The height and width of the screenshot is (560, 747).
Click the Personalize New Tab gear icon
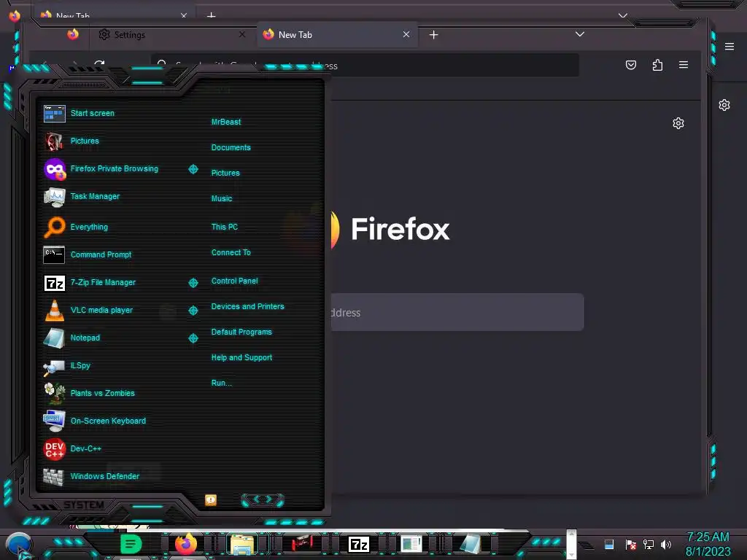point(678,124)
